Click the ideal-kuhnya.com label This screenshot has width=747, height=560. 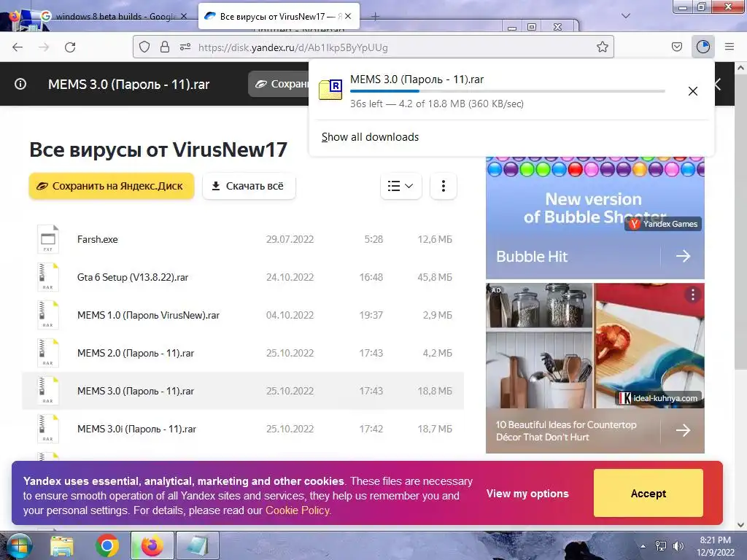[659, 398]
